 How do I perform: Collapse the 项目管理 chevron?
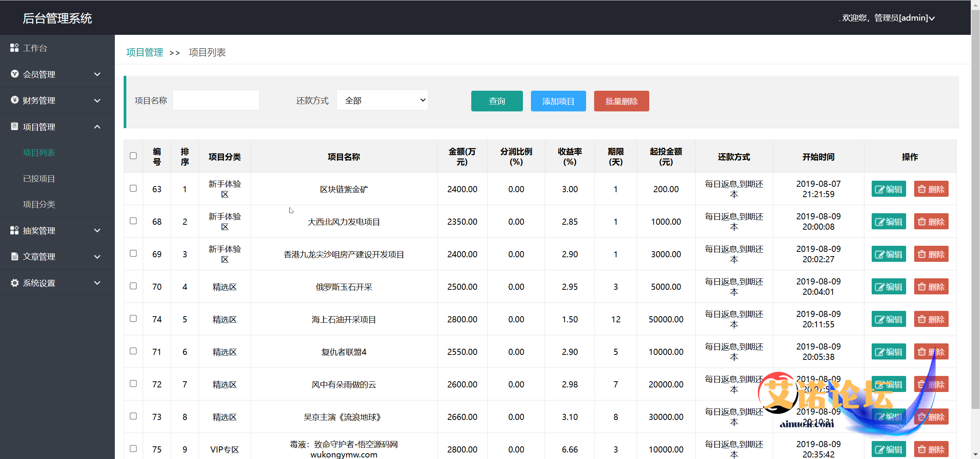(97, 127)
